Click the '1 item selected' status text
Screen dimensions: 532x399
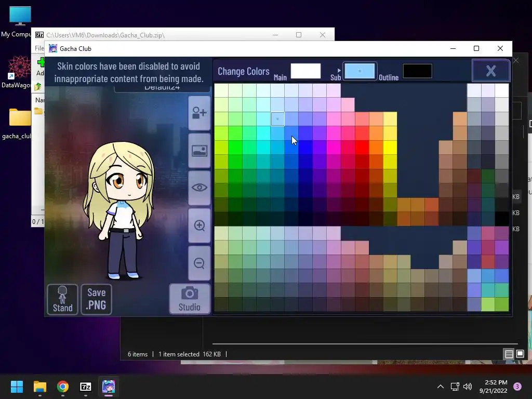point(179,354)
